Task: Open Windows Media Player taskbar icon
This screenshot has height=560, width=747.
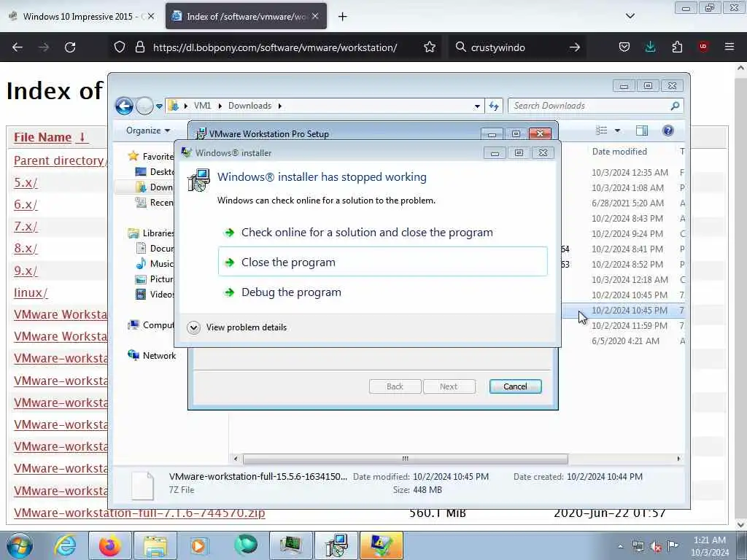Action: click(x=200, y=545)
